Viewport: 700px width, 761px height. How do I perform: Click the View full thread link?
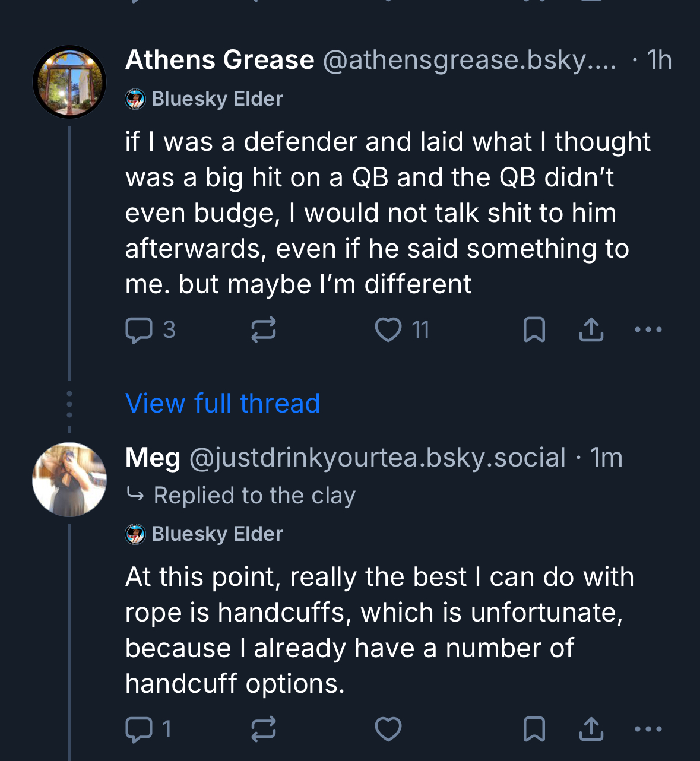tap(223, 404)
